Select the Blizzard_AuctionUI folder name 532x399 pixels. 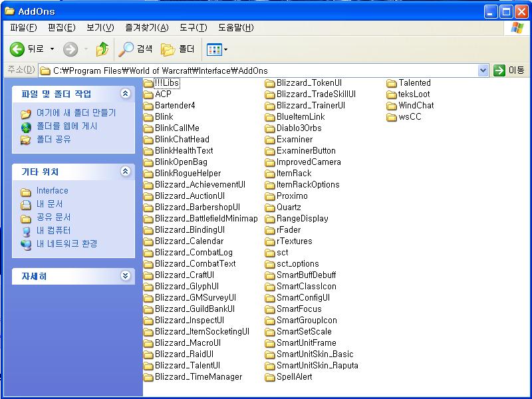point(190,196)
